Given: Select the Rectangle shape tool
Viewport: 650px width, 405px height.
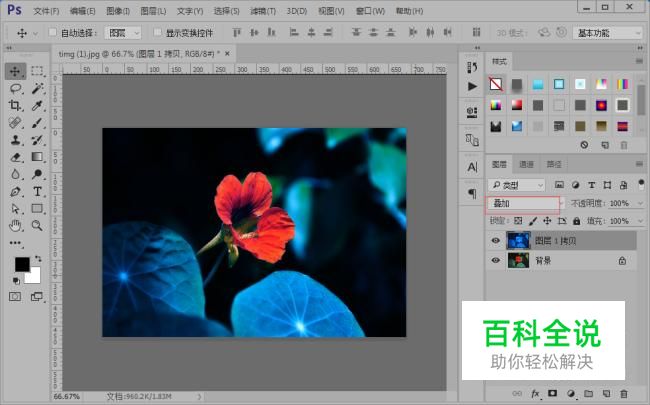Looking at the screenshot, I should pos(37,209).
